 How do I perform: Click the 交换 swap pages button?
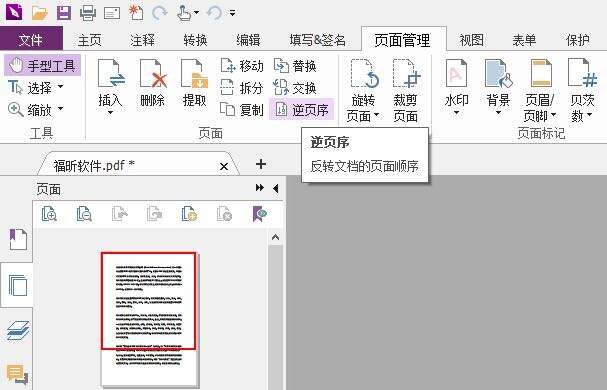pos(295,88)
